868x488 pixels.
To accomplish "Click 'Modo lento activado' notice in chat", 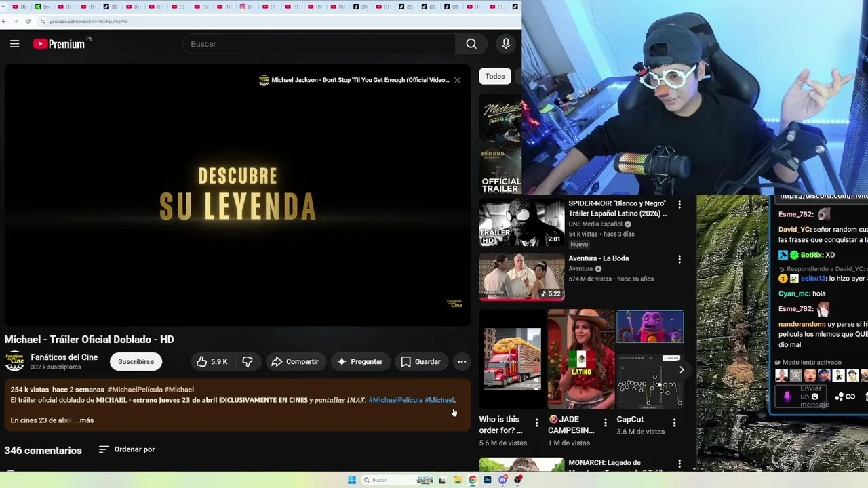I will (x=808, y=363).
